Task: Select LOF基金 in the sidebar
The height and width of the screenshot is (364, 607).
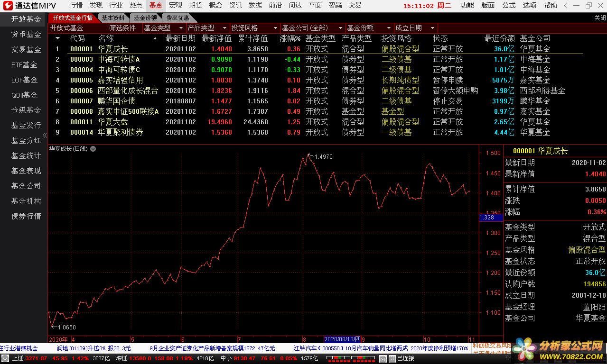Action: (24, 80)
